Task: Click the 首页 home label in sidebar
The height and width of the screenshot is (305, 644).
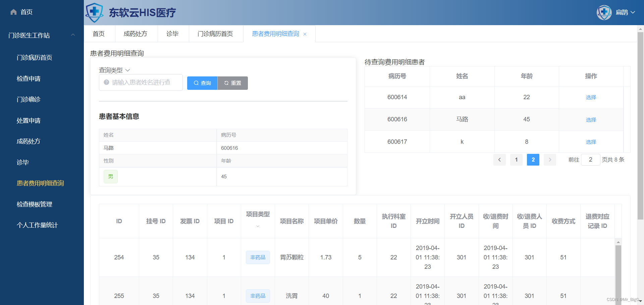Action: coord(26,12)
